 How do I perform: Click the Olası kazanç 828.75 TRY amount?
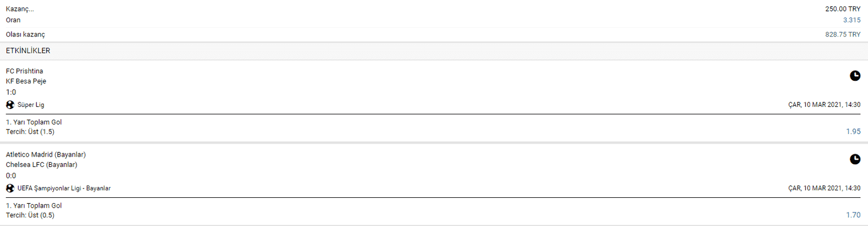[x=843, y=34]
